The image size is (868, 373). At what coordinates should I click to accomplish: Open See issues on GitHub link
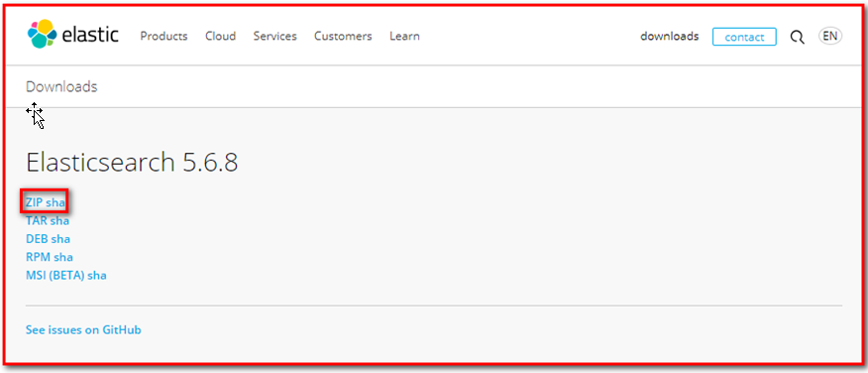tap(83, 329)
